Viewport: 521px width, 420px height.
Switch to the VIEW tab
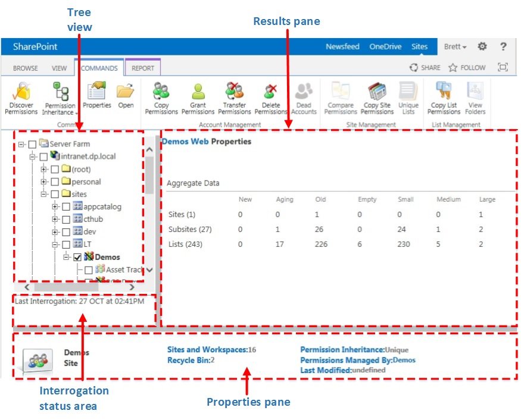(x=59, y=68)
